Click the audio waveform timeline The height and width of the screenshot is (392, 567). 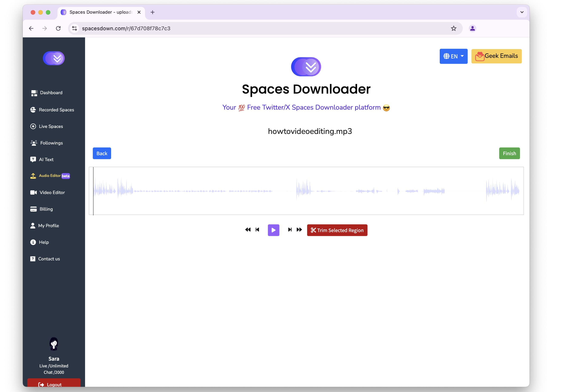(306, 191)
